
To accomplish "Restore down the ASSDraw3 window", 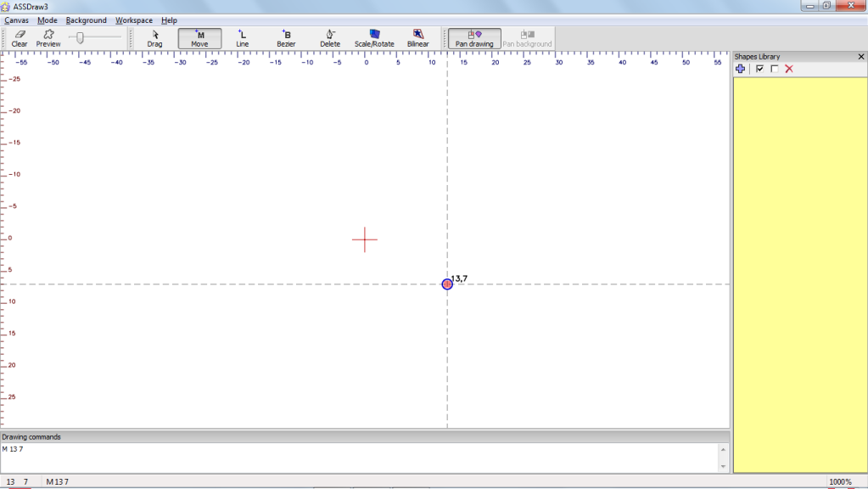I will click(826, 6).
